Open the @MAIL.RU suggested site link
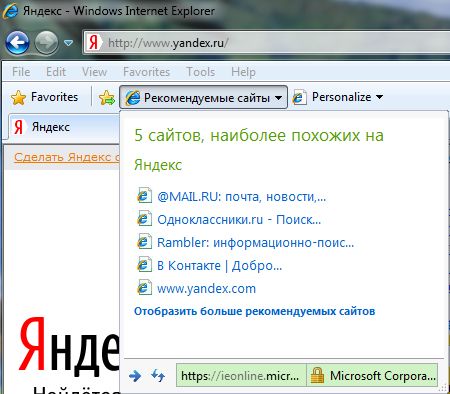Screen dimensions: 450x394 (x=241, y=197)
